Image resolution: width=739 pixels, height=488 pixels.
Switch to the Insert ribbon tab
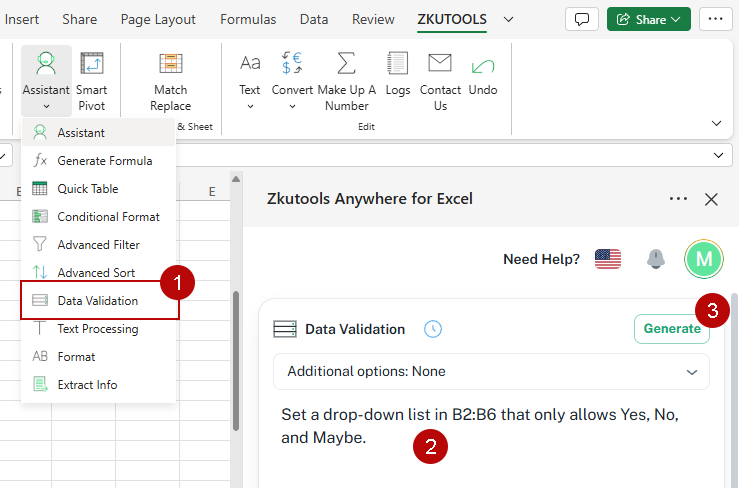[22, 19]
